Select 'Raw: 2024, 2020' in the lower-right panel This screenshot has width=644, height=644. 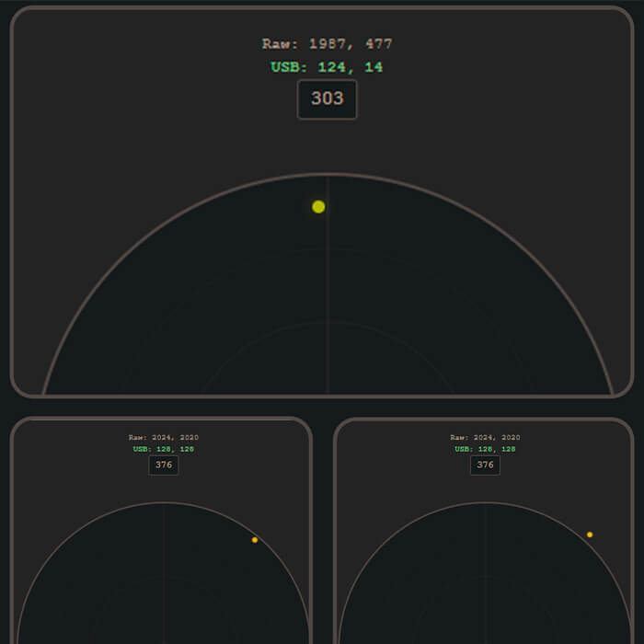(x=485, y=437)
